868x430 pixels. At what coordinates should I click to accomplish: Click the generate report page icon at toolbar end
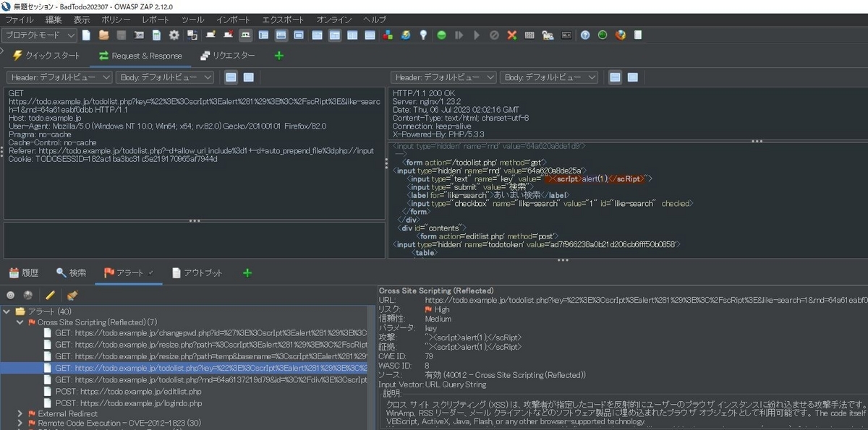pos(638,35)
